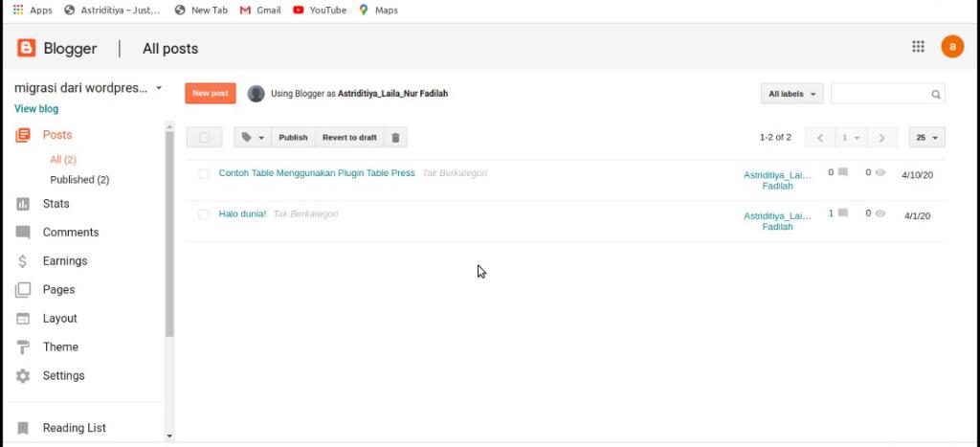Show Published (2) posts
980x447 pixels.
[x=79, y=179]
